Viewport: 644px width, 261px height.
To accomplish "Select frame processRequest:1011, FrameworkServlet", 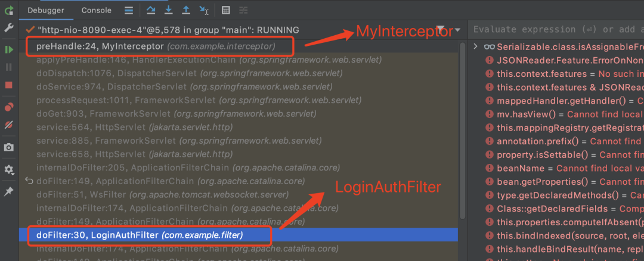I will coord(238,100).
